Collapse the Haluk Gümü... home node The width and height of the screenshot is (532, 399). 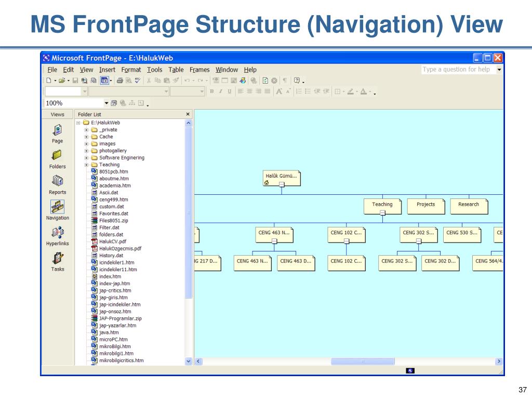[x=282, y=184]
